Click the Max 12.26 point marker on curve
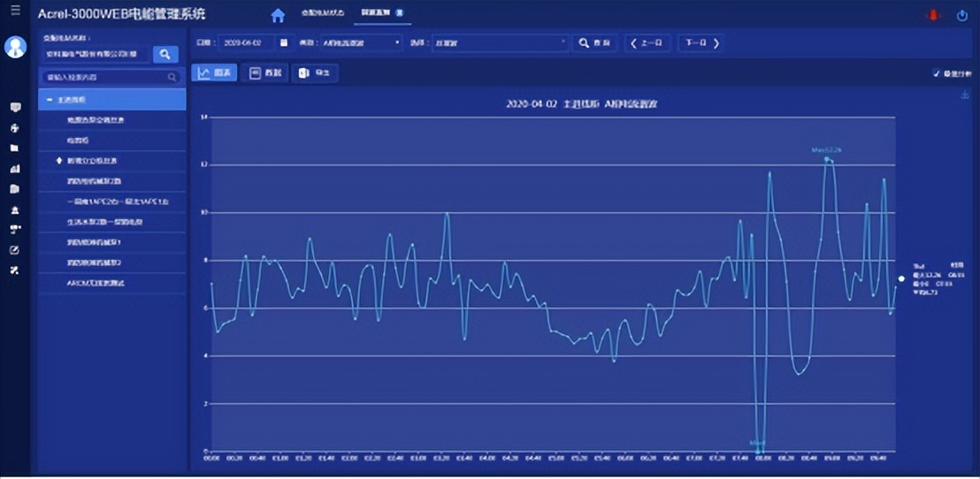This screenshot has height=479, width=980. pos(827,159)
